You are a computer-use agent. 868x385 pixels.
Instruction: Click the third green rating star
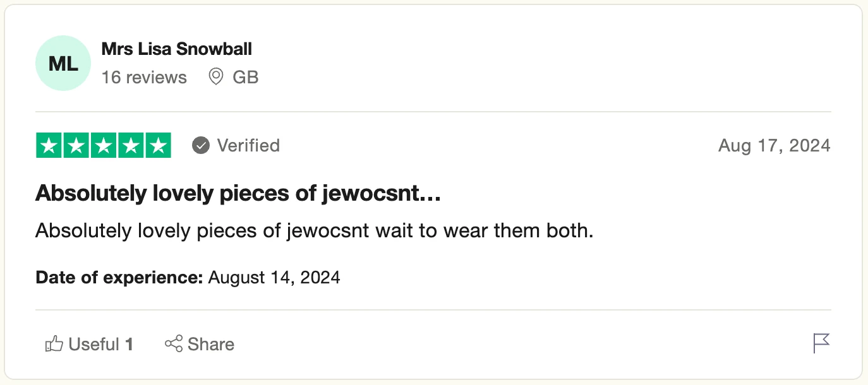point(104,146)
